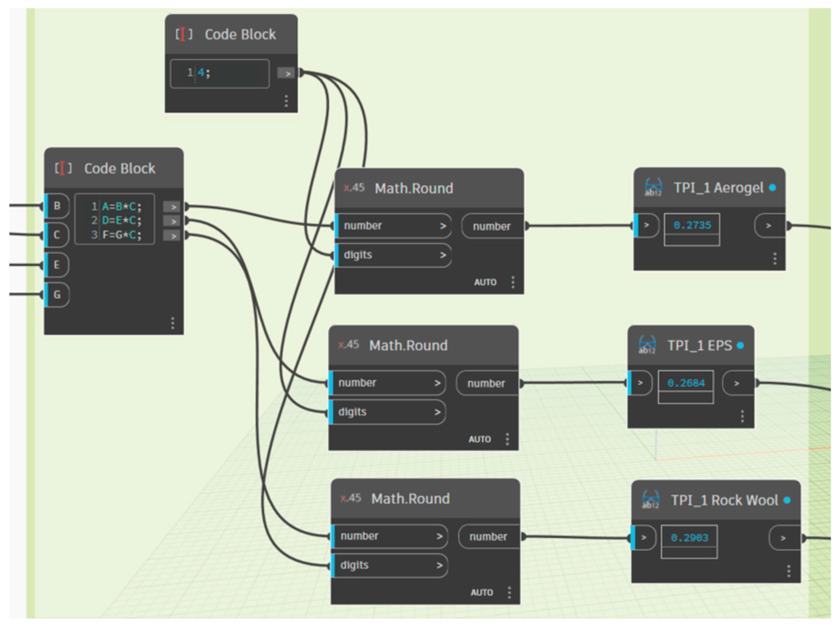The image size is (840, 630).
Task: Toggle blue status dot on TPI_1 EPS
Action: coord(740,345)
